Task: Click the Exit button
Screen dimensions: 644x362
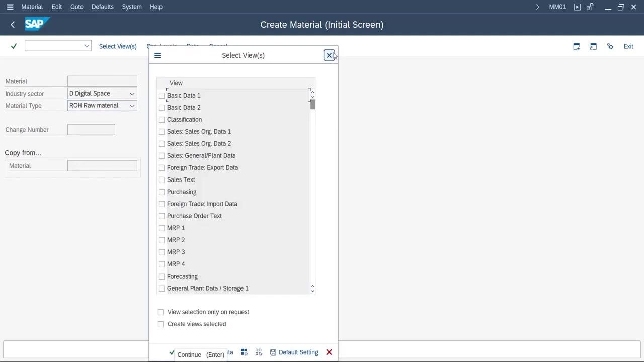Action: (x=628, y=46)
